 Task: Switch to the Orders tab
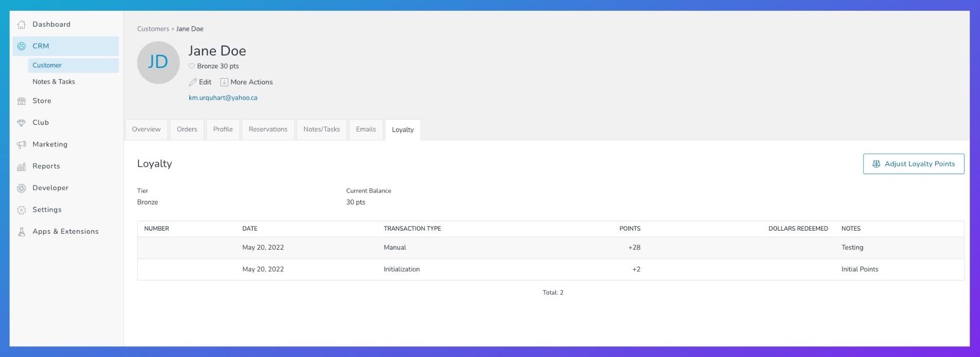point(187,129)
